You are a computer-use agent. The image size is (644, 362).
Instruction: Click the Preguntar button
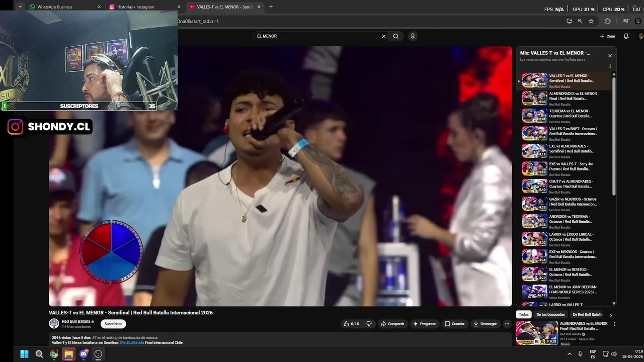(x=424, y=324)
